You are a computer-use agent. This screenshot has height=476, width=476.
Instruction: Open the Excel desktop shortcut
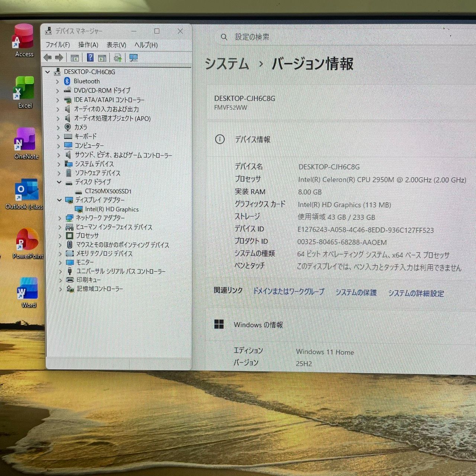click(24, 92)
